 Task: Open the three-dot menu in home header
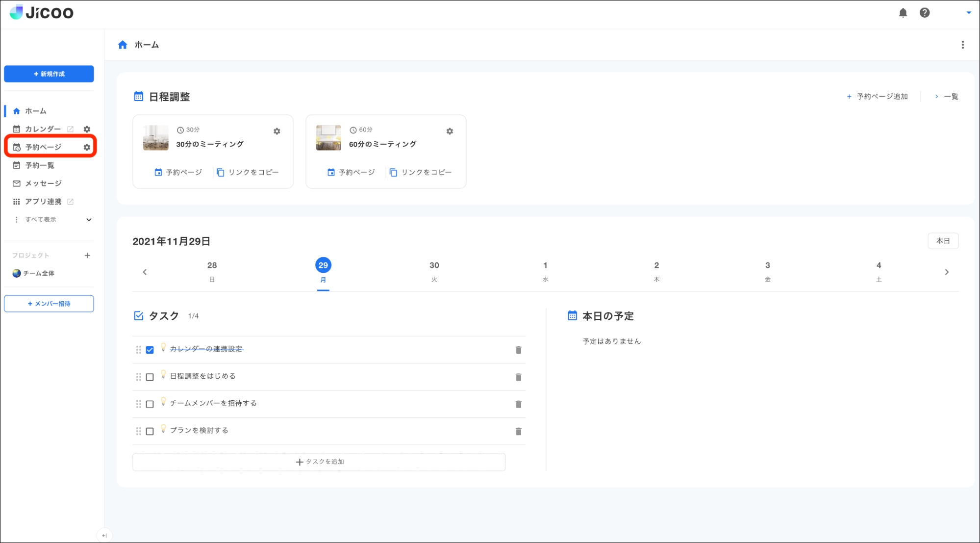pos(962,45)
